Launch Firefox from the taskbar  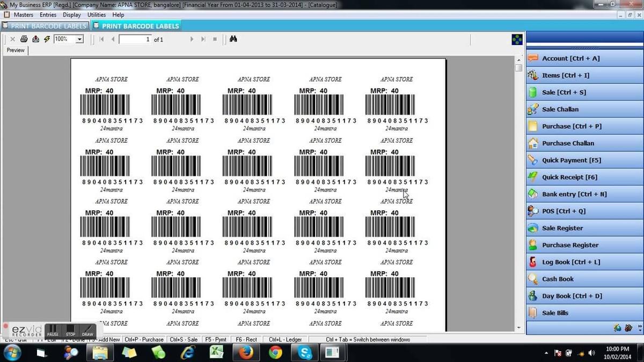point(246,352)
